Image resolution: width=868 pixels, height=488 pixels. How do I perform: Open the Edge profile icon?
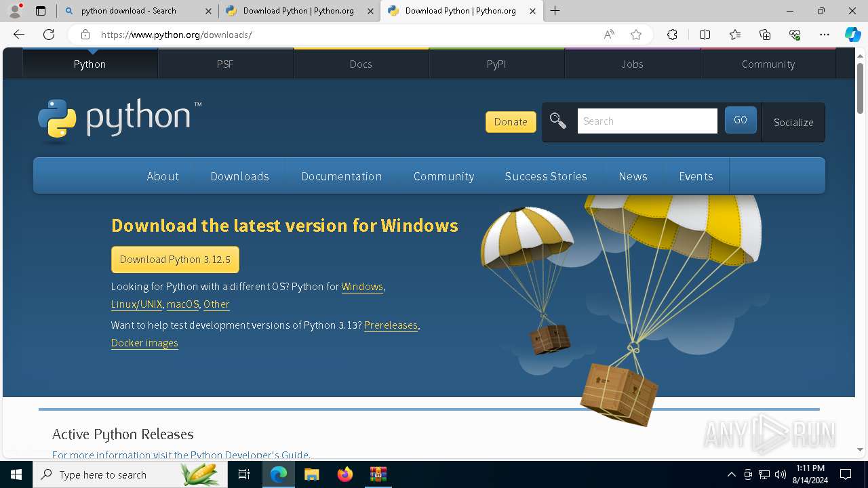(15, 11)
